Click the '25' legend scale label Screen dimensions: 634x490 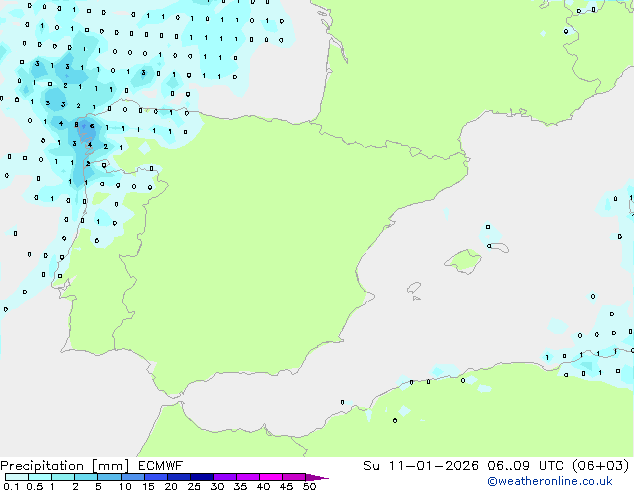tap(194, 486)
